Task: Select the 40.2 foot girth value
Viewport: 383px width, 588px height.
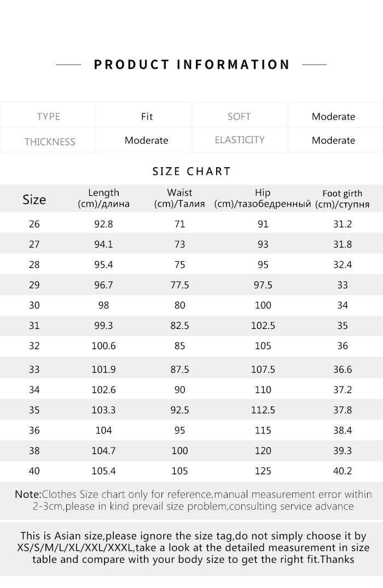Action: click(x=343, y=471)
